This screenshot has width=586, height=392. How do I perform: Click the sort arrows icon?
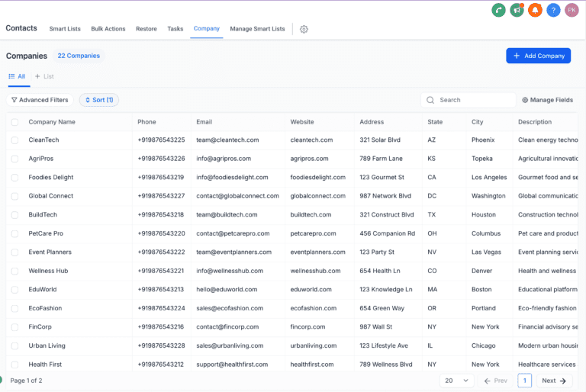point(88,100)
